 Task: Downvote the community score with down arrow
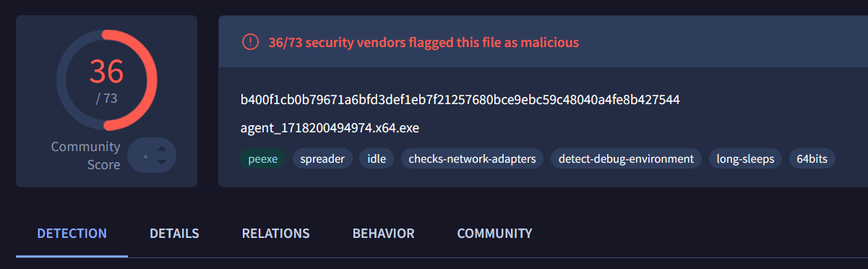161,163
